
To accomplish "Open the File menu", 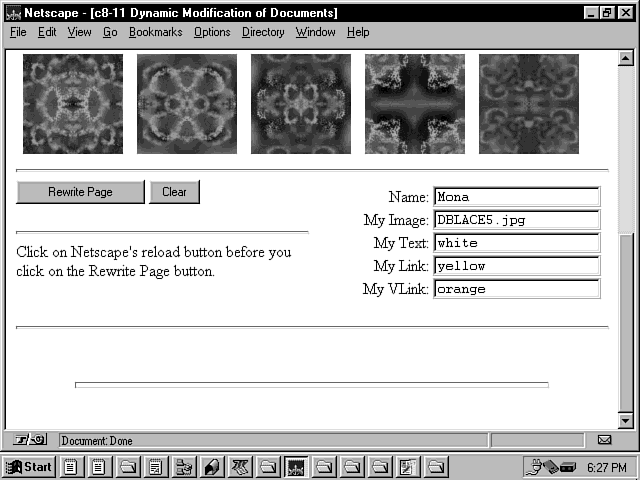I will tap(19, 32).
